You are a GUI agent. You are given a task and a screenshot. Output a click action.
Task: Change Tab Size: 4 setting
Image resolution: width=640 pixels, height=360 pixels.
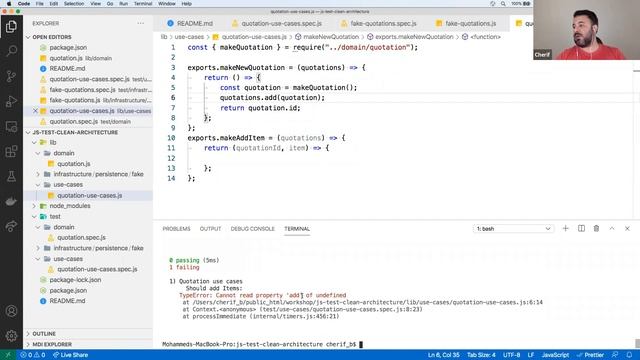click(481, 355)
